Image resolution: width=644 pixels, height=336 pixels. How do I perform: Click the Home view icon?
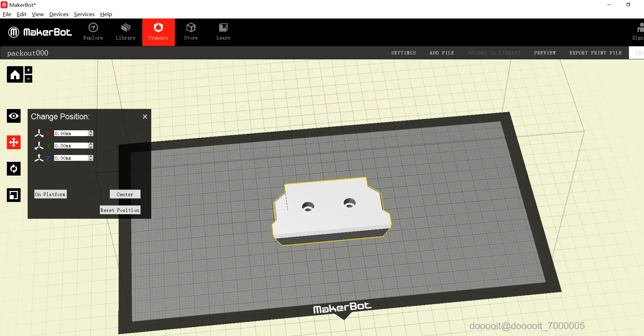15,74
